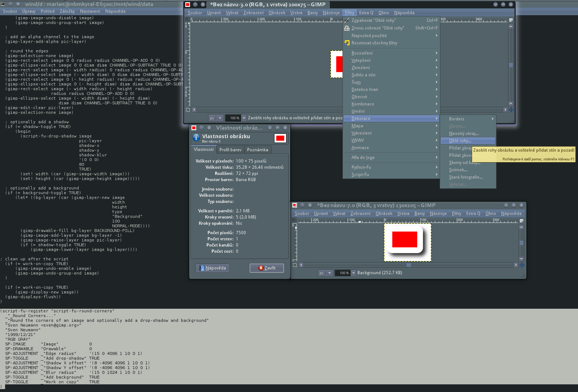This screenshot has width=578, height=392.
Task: Click the window menu icon of Vlastnosti obrázku dialog
Action: point(194,128)
